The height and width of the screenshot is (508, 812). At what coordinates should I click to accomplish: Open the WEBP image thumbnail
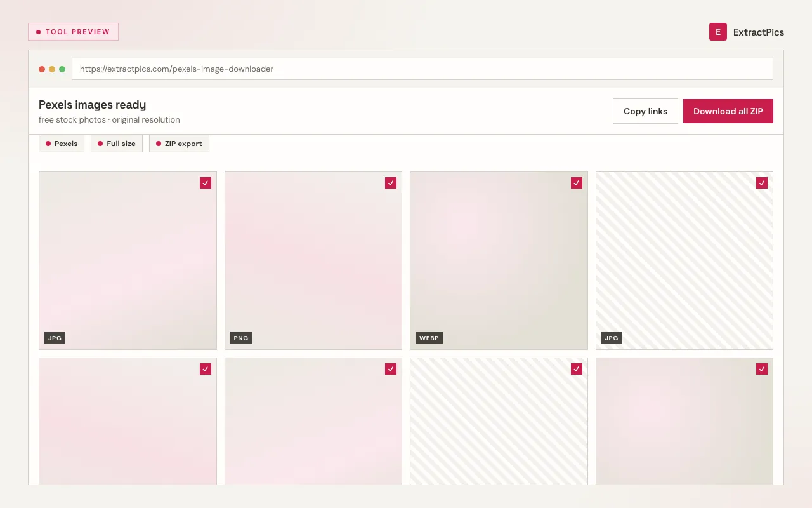(499, 260)
